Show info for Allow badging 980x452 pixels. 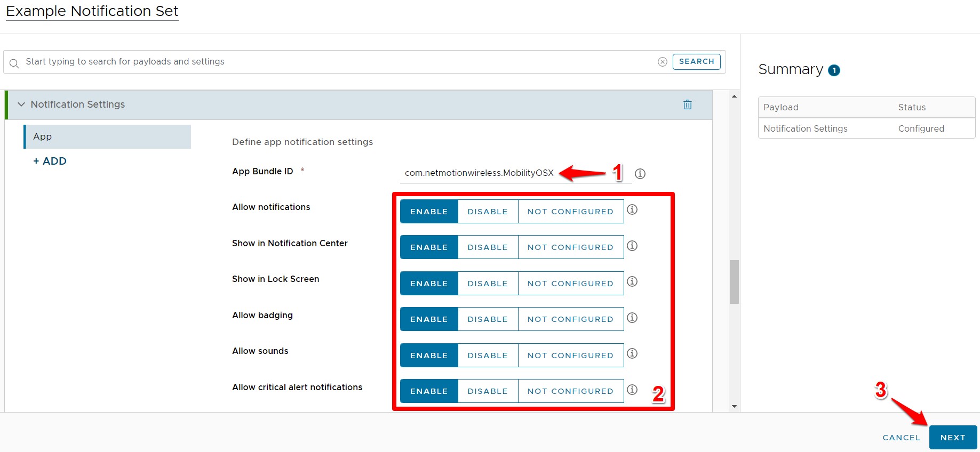pyautogui.click(x=632, y=318)
